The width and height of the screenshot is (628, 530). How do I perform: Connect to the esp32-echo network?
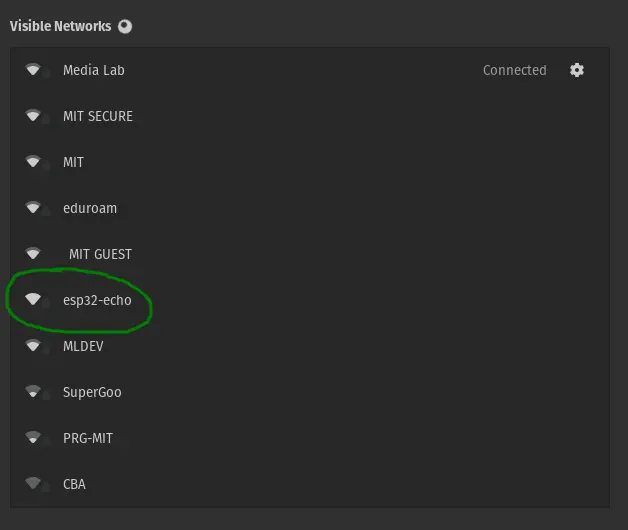pos(97,300)
